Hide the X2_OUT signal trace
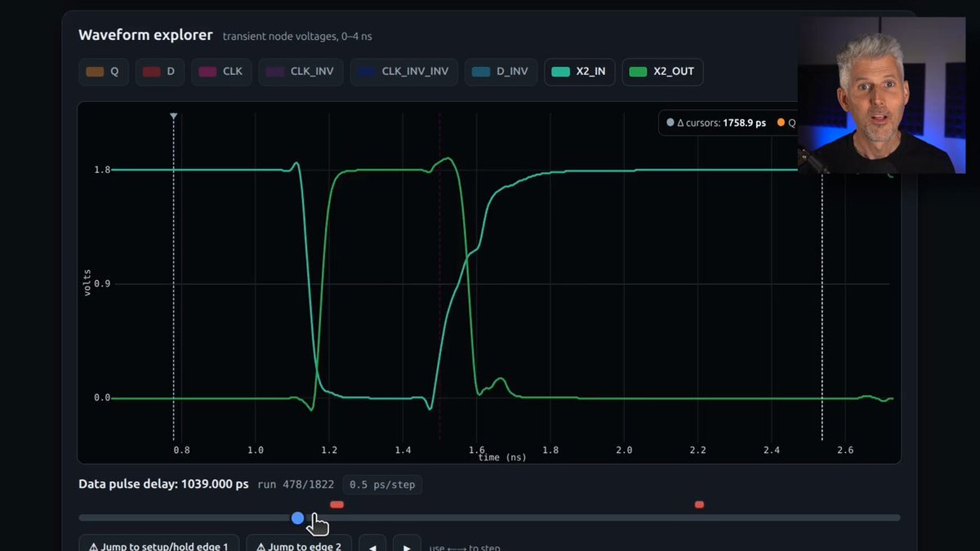Screen dimensions: 980x551 (662, 72)
